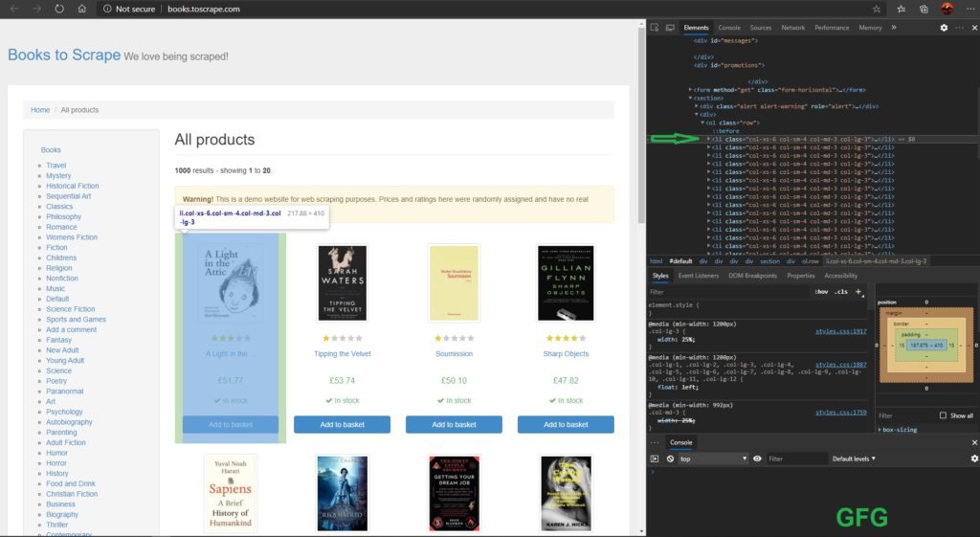Open the browser three-dot settings menu
980x537 pixels.
pos(969,9)
